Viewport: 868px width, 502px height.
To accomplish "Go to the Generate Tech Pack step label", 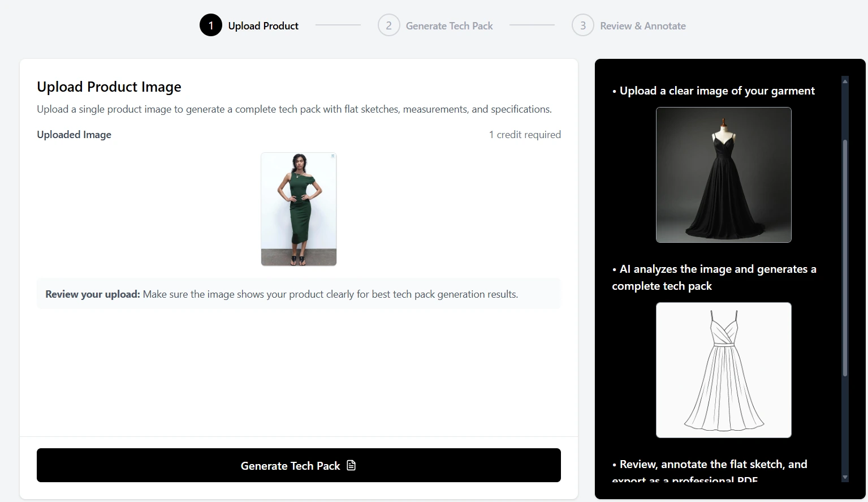I will pyautogui.click(x=449, y=26).
